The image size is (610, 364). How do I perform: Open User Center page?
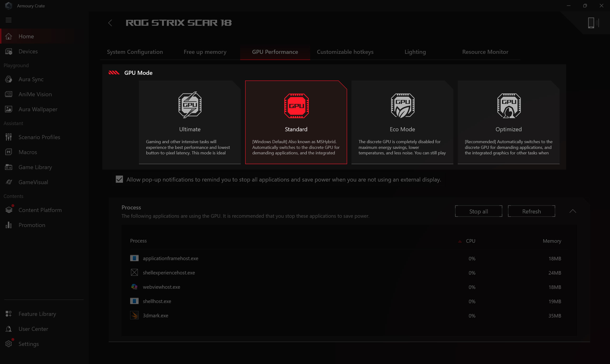tap(33, 329)
